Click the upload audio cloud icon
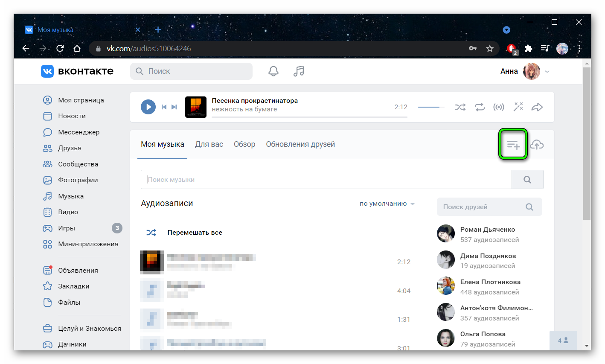The width and height of the screenshot is (605, 364). click(x=537, y=145)
